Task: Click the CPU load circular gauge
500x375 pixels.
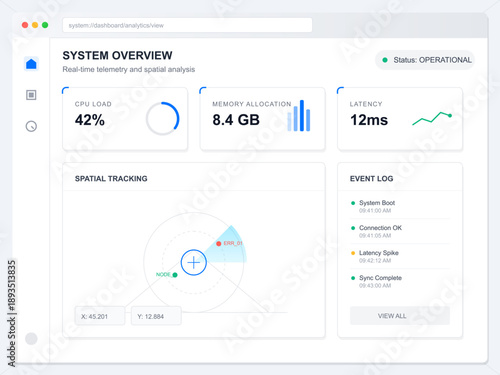Action: point(163,119)
